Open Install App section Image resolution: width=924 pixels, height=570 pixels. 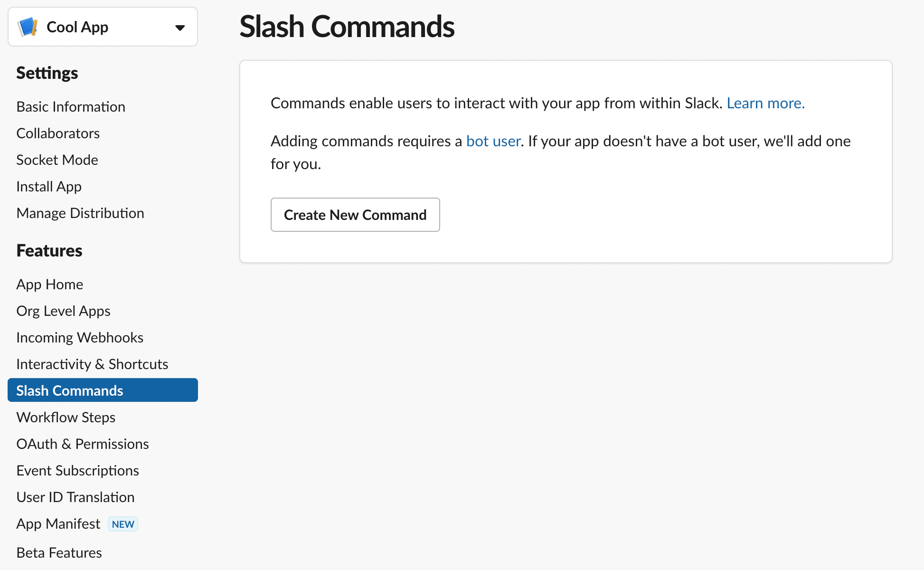pyautogui.click(x=49, y=186)
